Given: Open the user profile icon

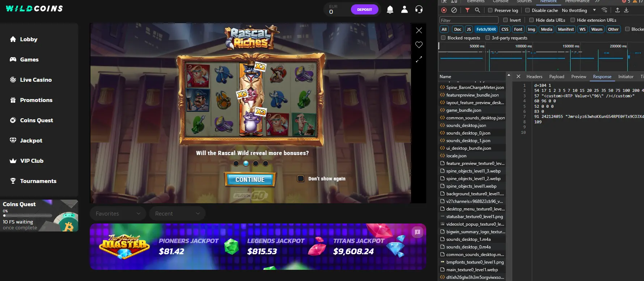Looking at the screenshot, I should 404,10.
